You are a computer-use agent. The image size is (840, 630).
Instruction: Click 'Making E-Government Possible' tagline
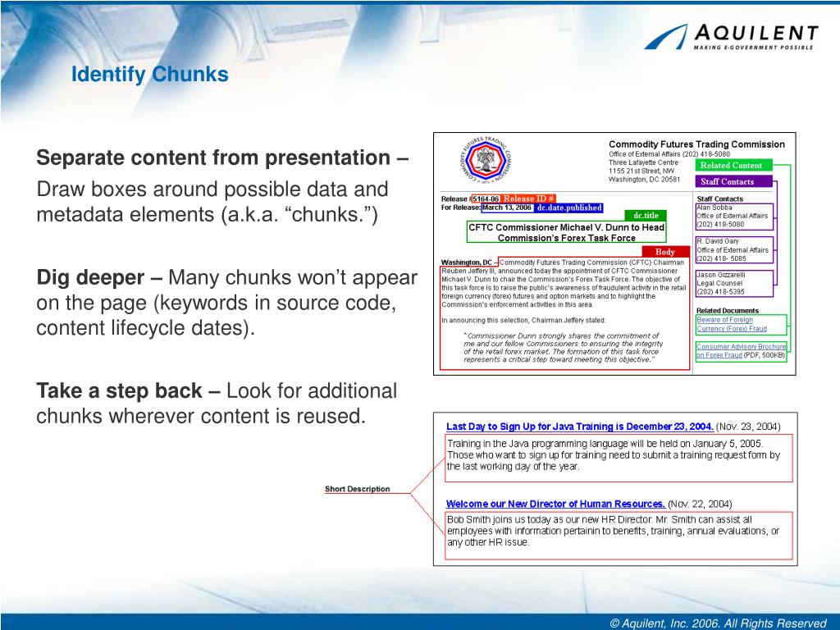click(753, 48)
